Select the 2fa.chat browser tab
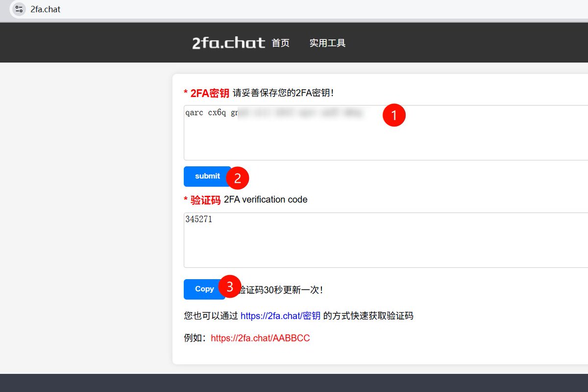Viewport: 588px width, 392px height. pyautogui.click(x=44, y=8)
